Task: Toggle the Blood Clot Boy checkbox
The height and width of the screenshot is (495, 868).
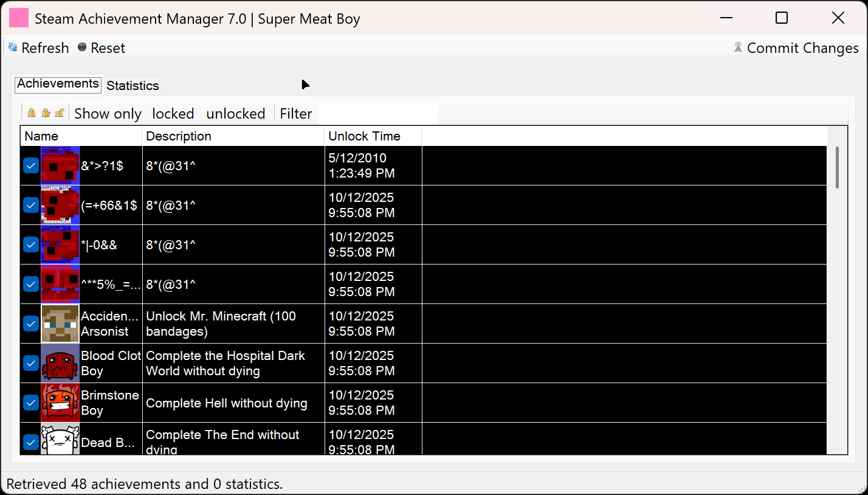Action: point(31,363)
